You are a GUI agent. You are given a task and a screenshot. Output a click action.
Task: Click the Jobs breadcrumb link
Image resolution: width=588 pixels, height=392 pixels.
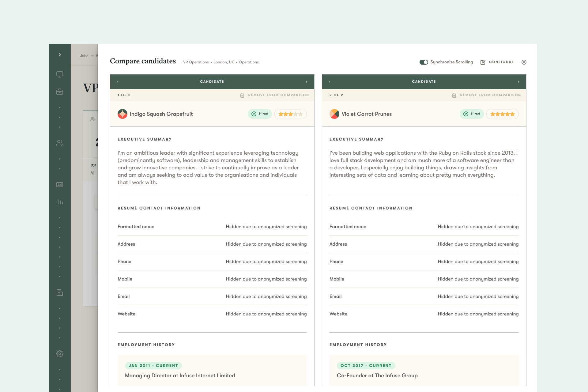84,56
